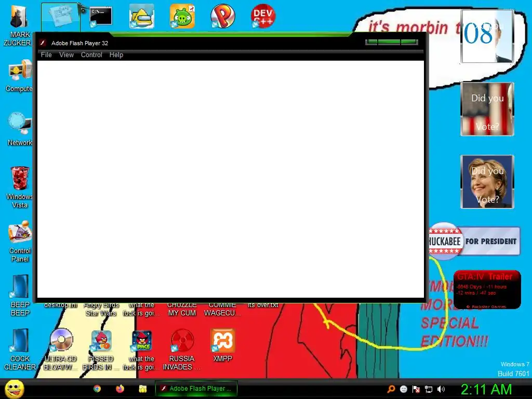Screen dimensions: 532x399
Task: Select the COMMIE WAGECU... desktop label
Action: coord(222,309)
